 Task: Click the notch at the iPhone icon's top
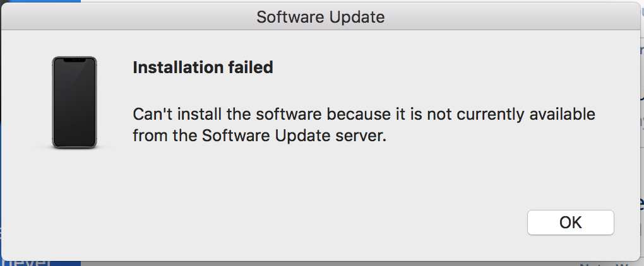tap(75, 59)
